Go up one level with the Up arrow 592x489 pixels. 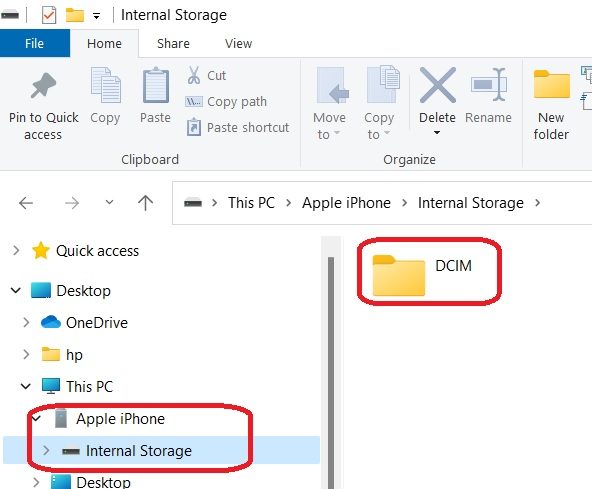click(145, 203)
